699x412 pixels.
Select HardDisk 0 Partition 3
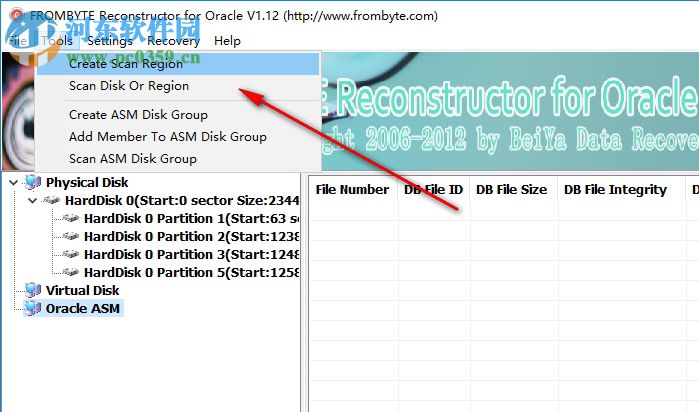tap(192, 254)
